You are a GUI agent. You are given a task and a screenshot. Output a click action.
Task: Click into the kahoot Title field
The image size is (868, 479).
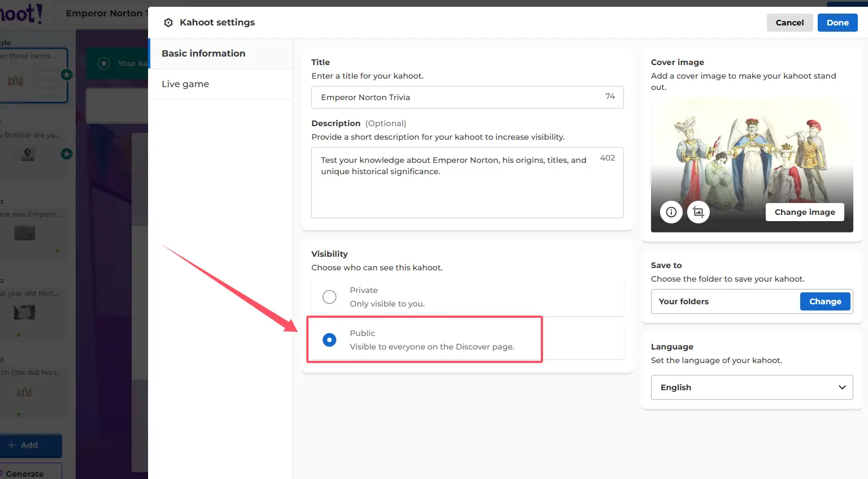[458, 97]
